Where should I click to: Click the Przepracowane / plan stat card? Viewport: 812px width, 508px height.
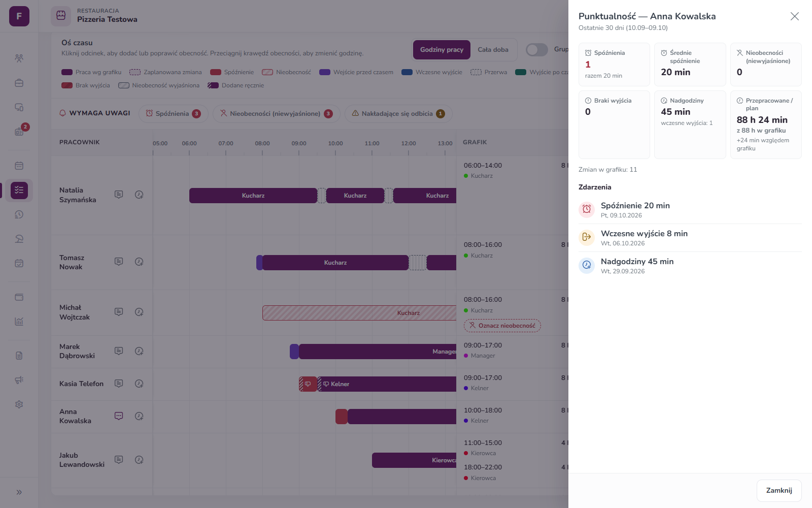click(x=766, y=124)
